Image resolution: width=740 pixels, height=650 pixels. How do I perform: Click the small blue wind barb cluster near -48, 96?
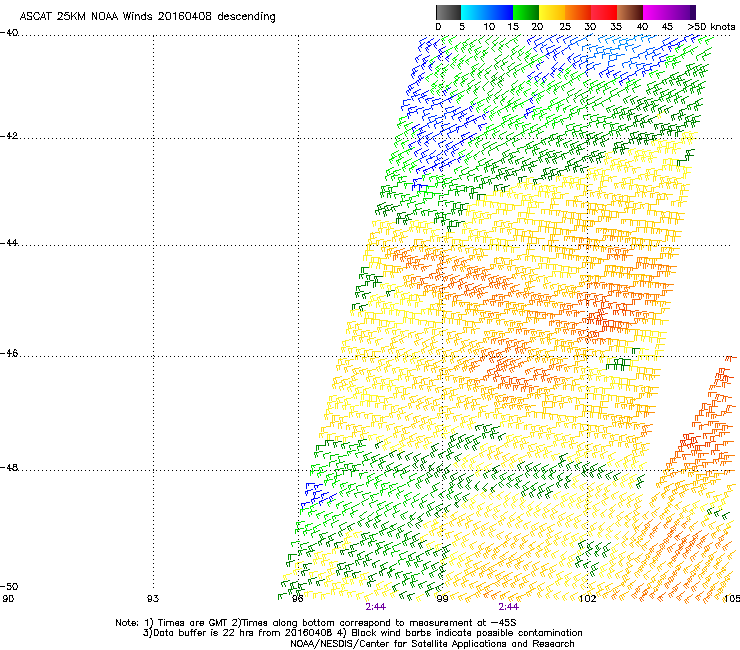[319, 494]
